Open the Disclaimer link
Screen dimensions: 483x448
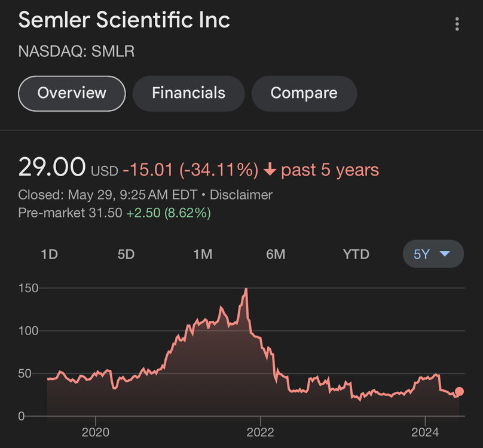point(241,195)
